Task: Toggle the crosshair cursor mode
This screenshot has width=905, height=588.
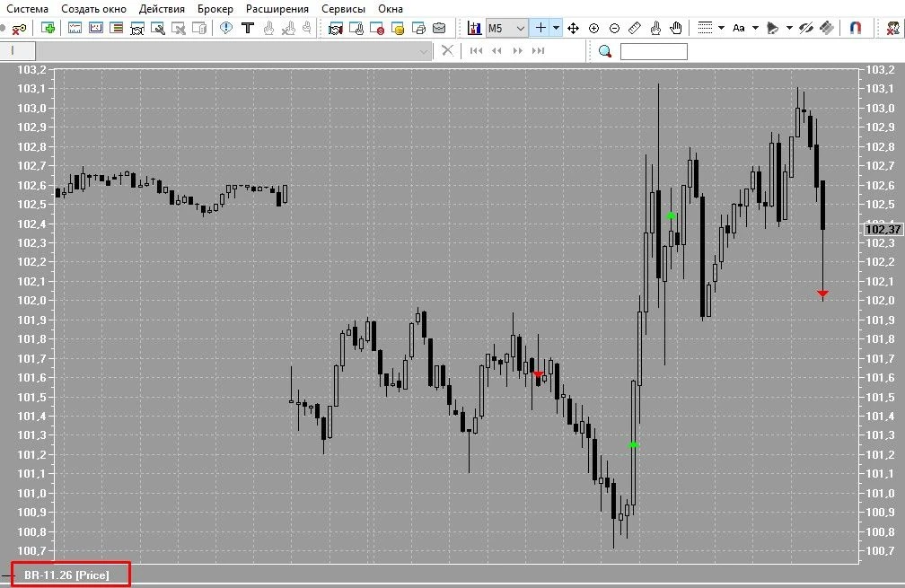Action: pos(540,28)
